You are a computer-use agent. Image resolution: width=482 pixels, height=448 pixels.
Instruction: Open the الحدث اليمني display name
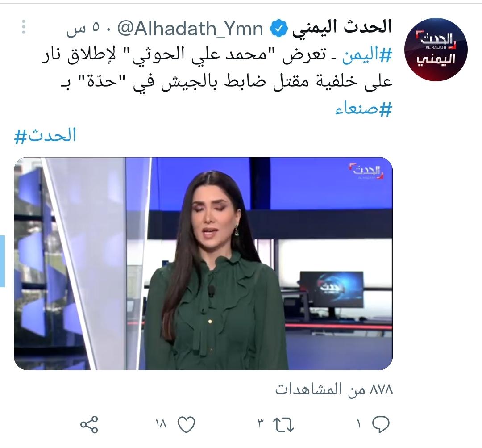click(341, 27)
